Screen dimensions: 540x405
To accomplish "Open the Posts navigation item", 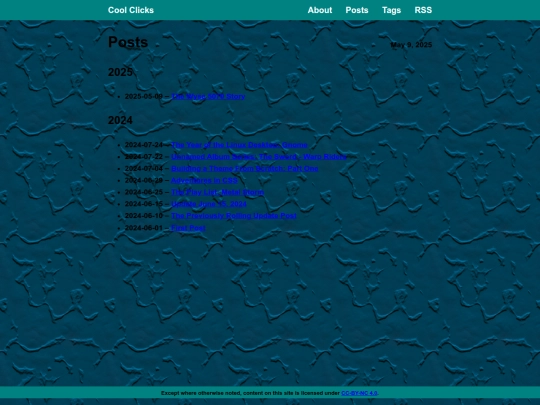I will (x=357, y=10).
